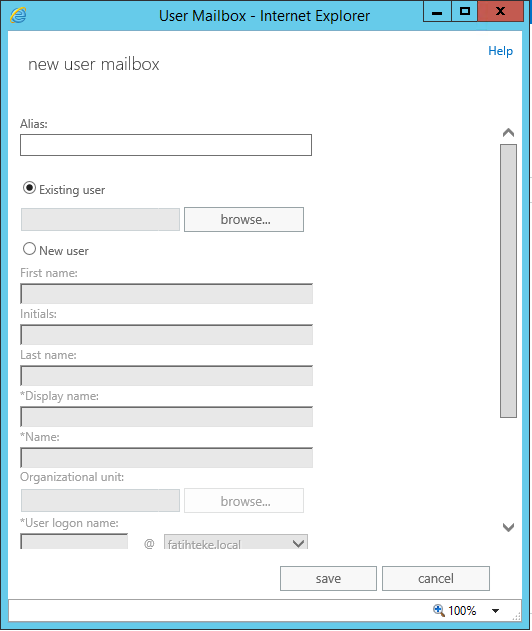Close the User Mailbox window

coord(500,11)
